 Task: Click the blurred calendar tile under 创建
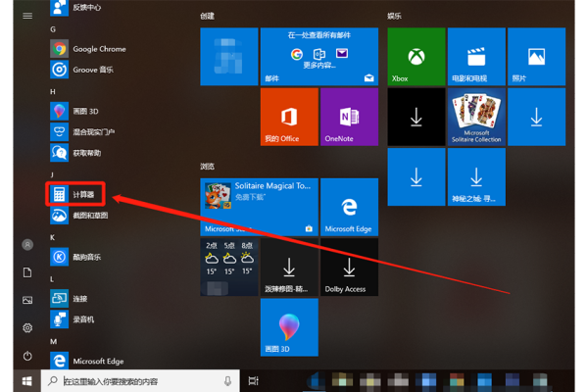pos(229,57)
